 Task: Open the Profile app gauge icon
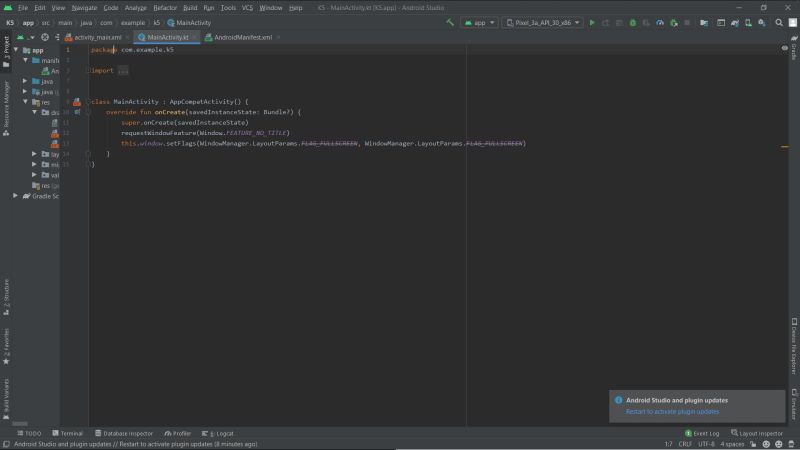coord(660,22)
